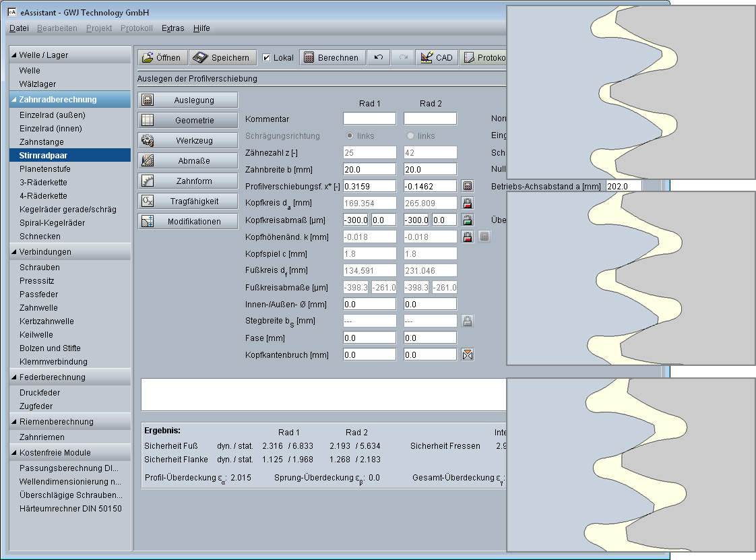Viewport: 756px width, 560px height.
Task: Open the Extras menu
Action: point(172,28)
